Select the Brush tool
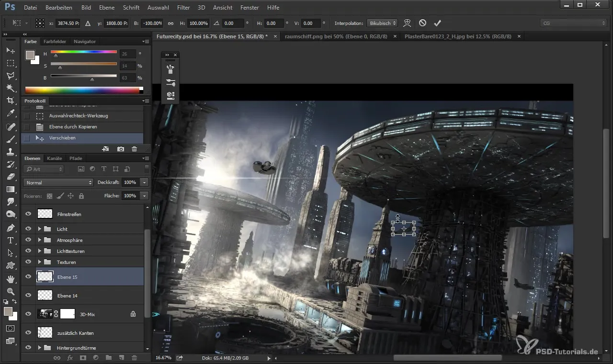The width and height of the screenshot is (613, 364). pos(11,139)
